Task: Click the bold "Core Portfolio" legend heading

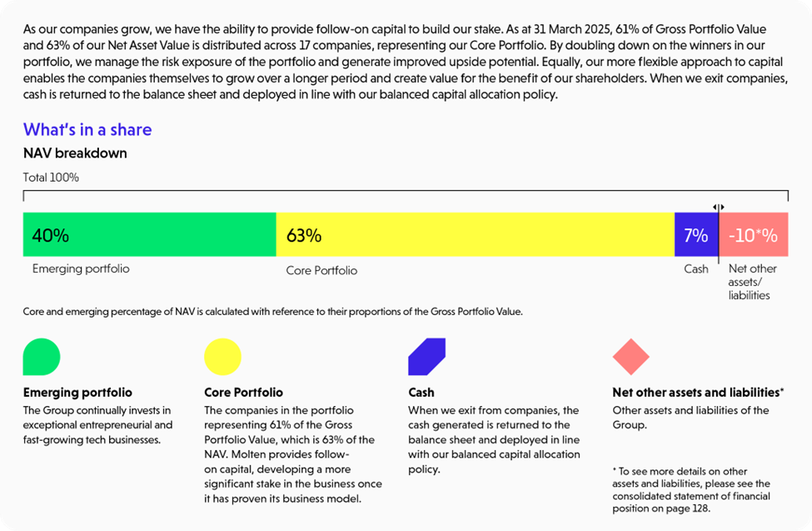Action: click(243, 392)
